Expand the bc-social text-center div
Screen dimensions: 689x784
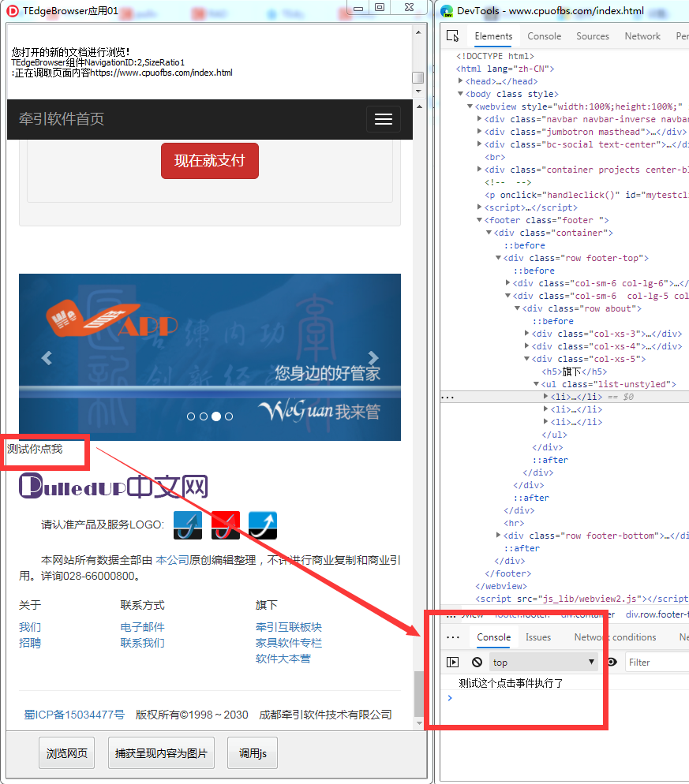479,144
